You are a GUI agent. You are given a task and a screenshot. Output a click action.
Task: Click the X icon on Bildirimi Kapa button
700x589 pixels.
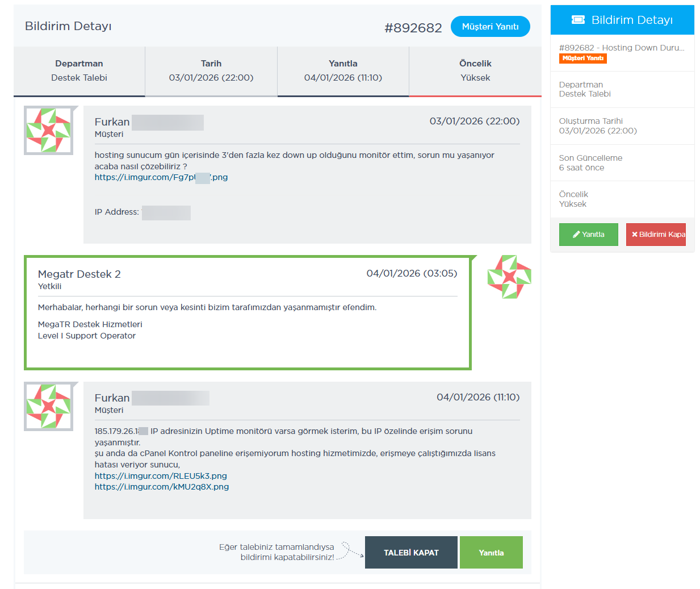pos(635,235)
